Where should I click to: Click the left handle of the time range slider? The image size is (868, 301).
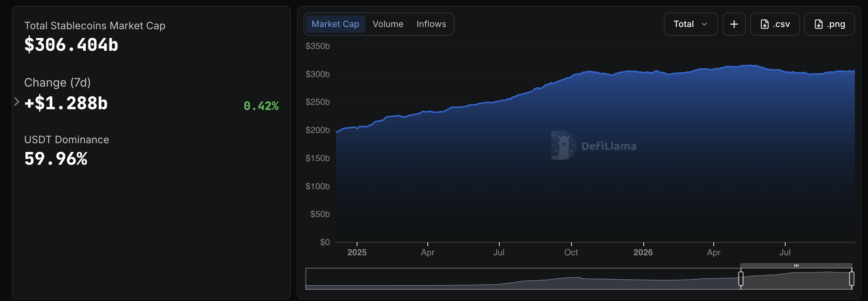pyautogui.click(x=741, y=279)
